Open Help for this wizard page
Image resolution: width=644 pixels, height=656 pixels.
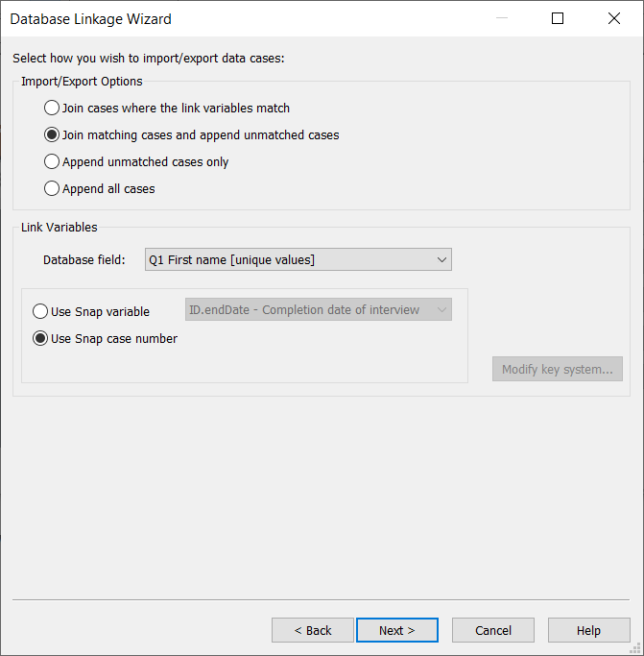tap(588, 630)
